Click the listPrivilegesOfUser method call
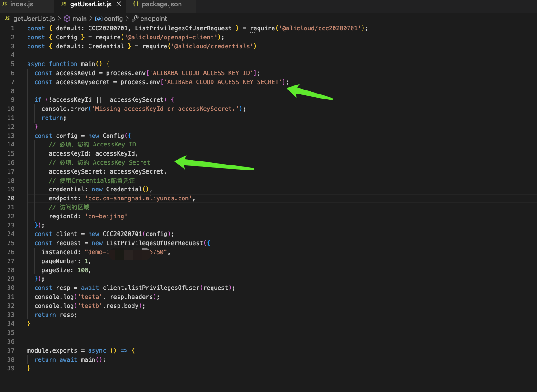 click(164, 288)
